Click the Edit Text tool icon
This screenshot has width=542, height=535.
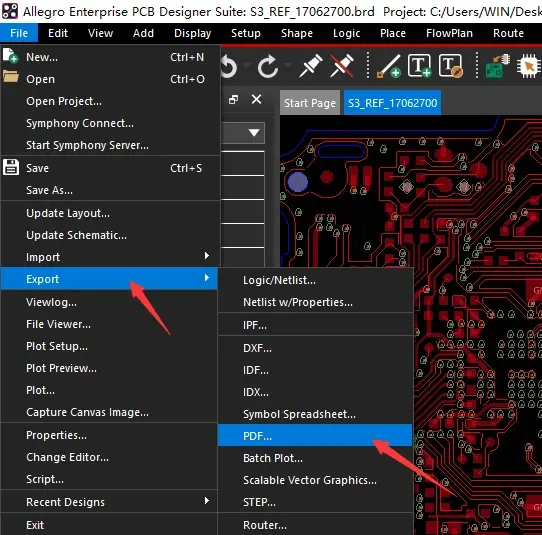[x=451, y=65]
